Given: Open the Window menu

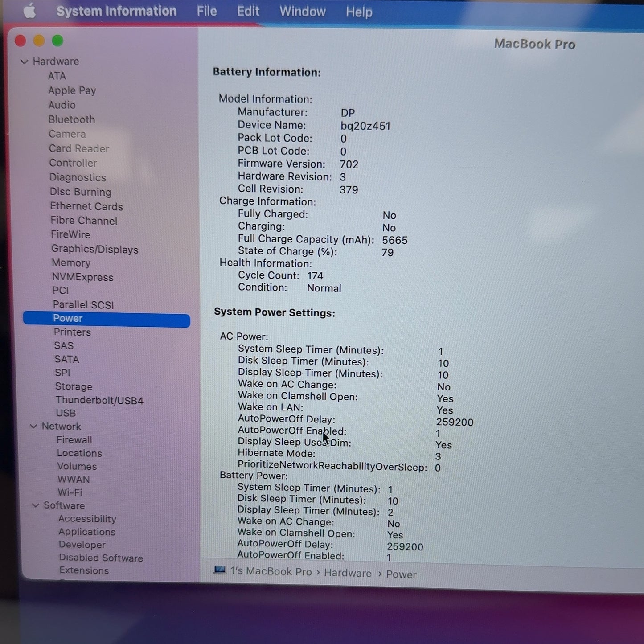Looking at the screenshot, I should pyautogui.click(x=303, y=12).
